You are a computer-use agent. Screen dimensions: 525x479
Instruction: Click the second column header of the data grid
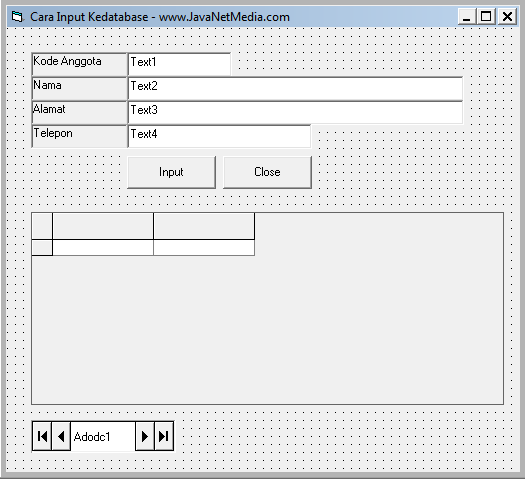204,226
